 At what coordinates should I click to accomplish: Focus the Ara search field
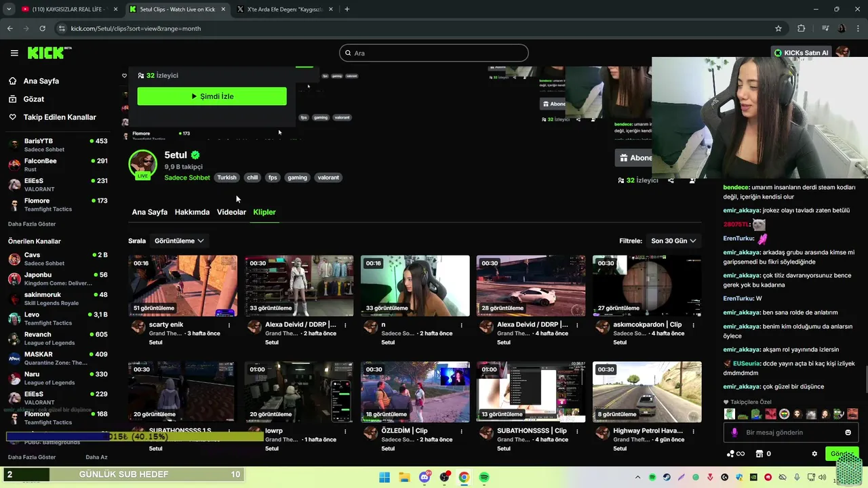coord(434,53)
